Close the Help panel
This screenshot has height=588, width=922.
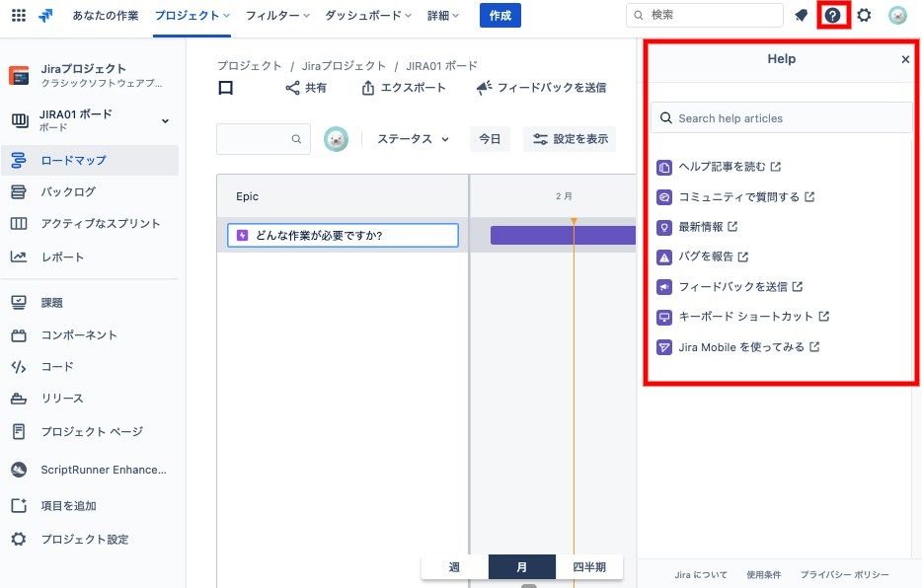pos(905,59)
